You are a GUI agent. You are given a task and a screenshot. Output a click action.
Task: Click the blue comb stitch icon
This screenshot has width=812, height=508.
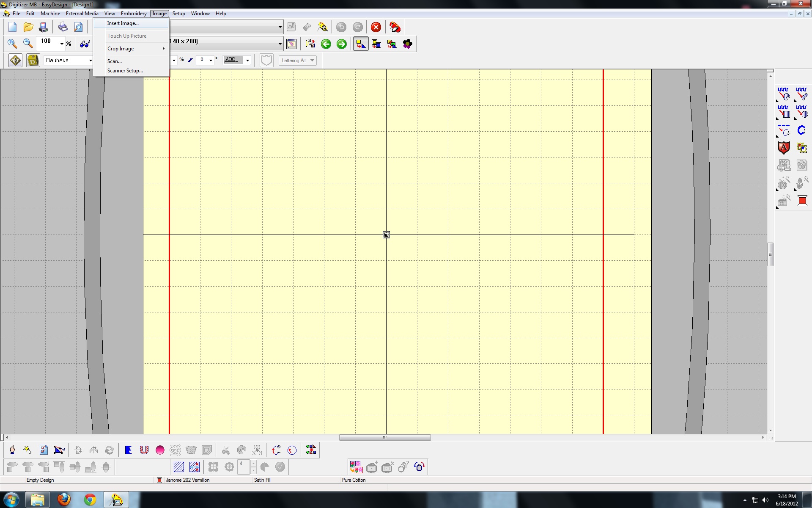coord(129,450)
